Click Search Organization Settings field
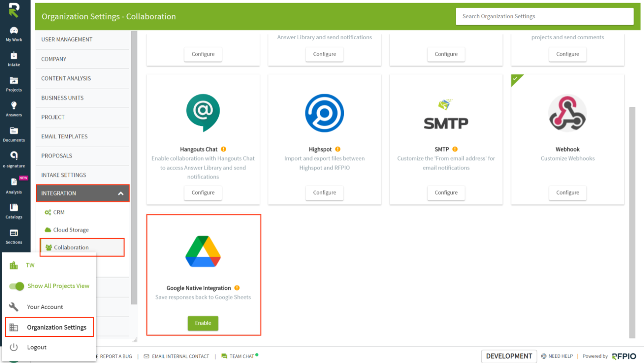644x363 pixels. [545, 16]
